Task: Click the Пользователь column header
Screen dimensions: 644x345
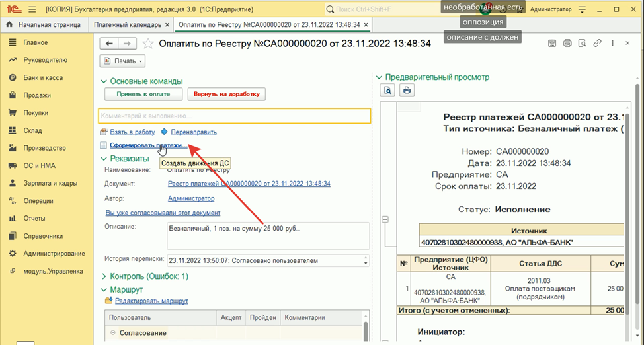Action: pyautogui.click(x=161, y=318)
